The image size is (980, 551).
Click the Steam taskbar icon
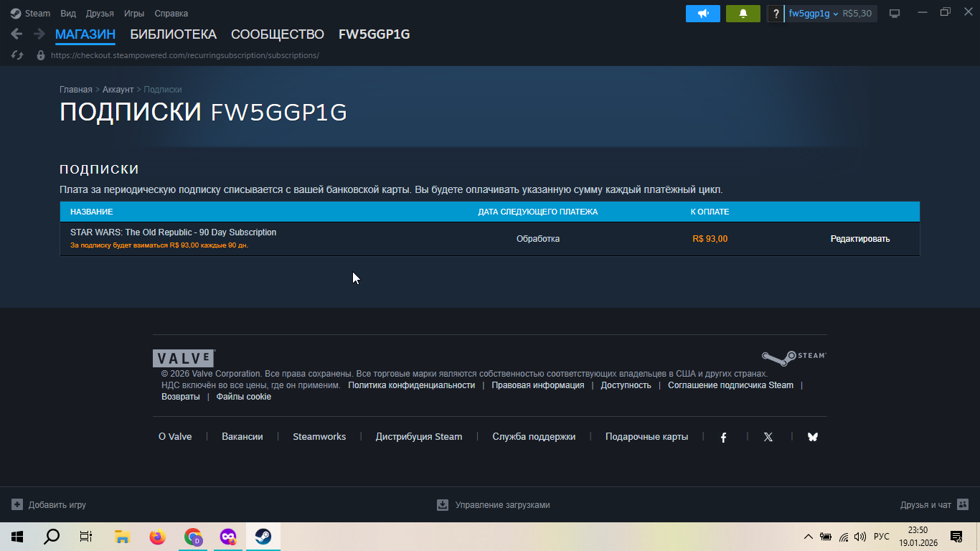[263, 537]
